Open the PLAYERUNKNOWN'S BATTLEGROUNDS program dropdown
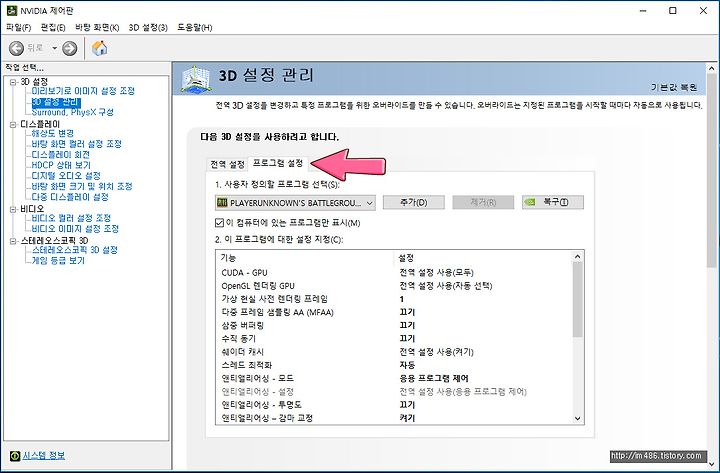This screenshot has width=720, height=473. [295, 203]
